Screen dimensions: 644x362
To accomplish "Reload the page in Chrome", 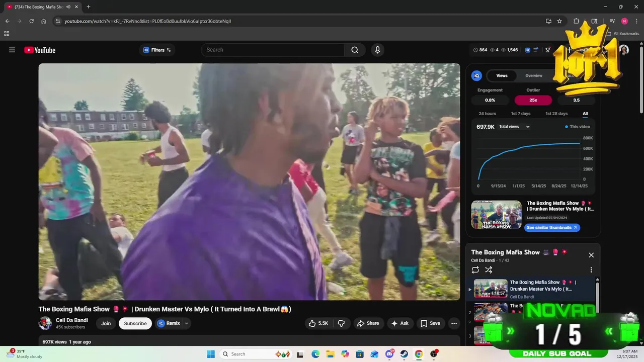I will point(31,21).
